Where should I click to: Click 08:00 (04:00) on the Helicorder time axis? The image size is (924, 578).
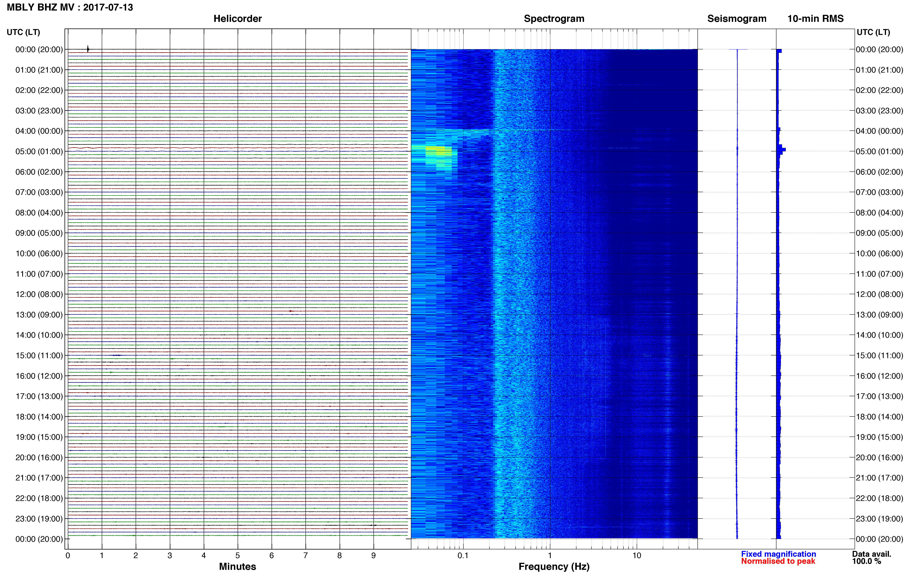39,213
